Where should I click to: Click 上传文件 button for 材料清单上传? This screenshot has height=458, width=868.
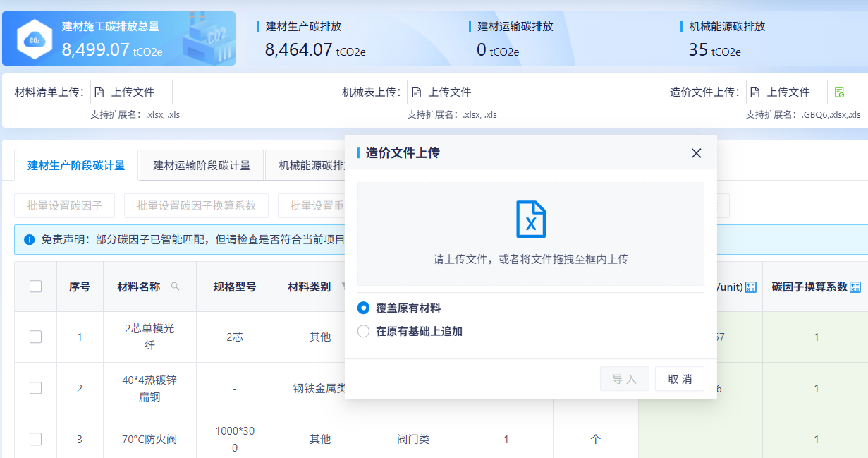click(131, 92)
